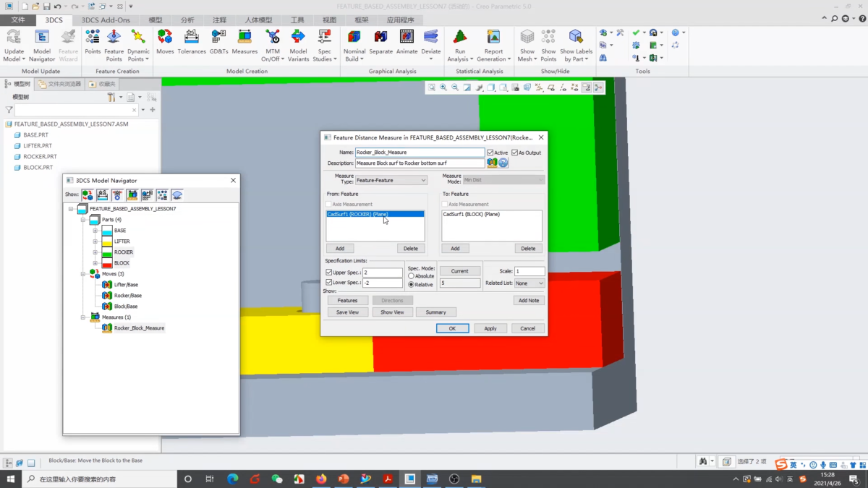
Task: Open the Moves tool in ribbon
Action: pyautogui.click(x=165, y=42)
